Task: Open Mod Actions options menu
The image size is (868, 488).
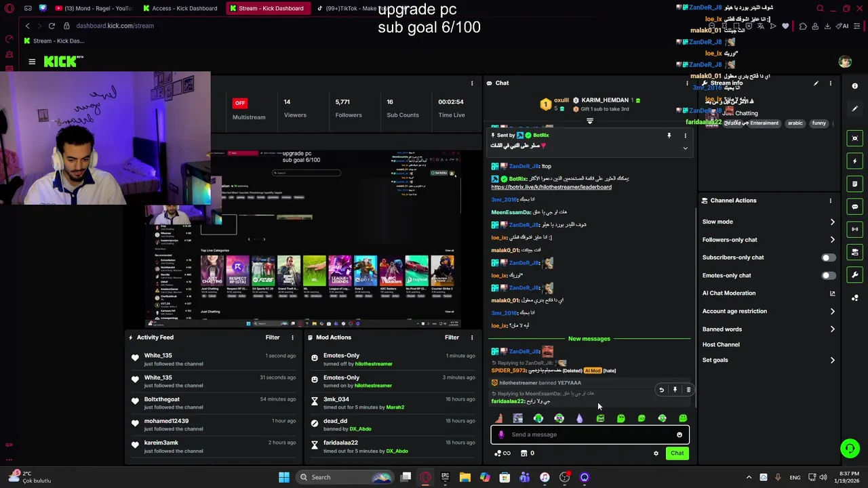Action: 472,338
